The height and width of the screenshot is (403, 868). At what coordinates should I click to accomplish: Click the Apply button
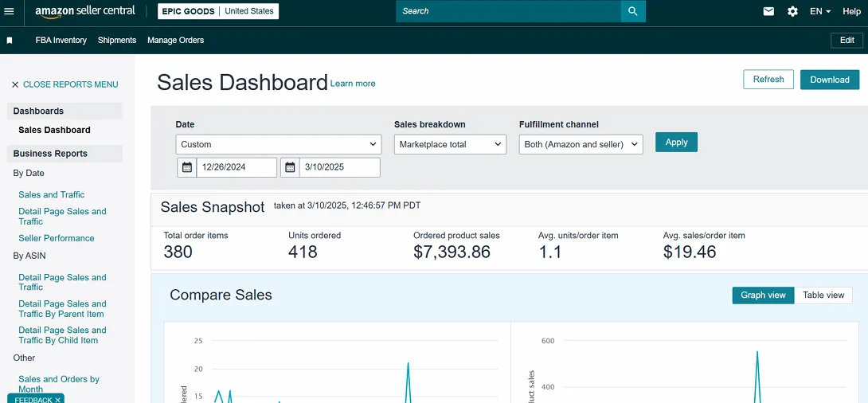[x=676, y=143]
